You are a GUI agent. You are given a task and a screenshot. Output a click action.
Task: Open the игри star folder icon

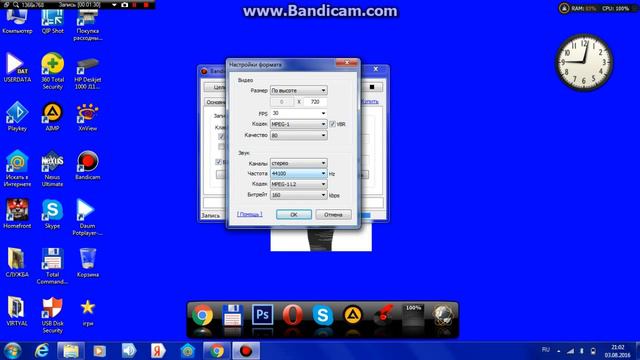pyautogui.click(x=87, y=312)
